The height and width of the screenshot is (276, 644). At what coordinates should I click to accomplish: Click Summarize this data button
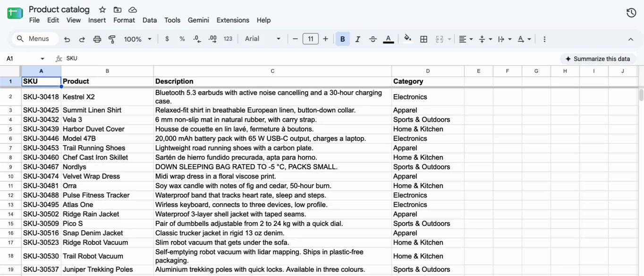pos(598,59)
